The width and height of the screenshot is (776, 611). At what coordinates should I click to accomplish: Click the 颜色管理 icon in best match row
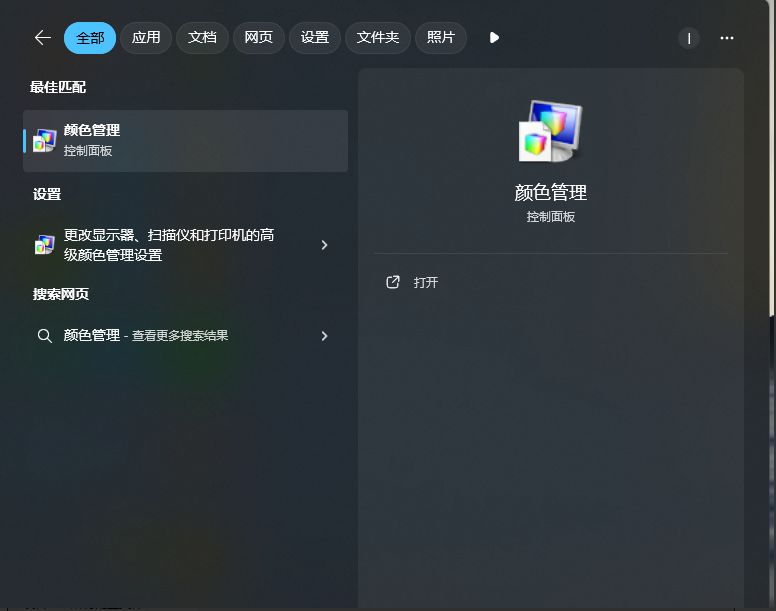click(x=45, y=141)
